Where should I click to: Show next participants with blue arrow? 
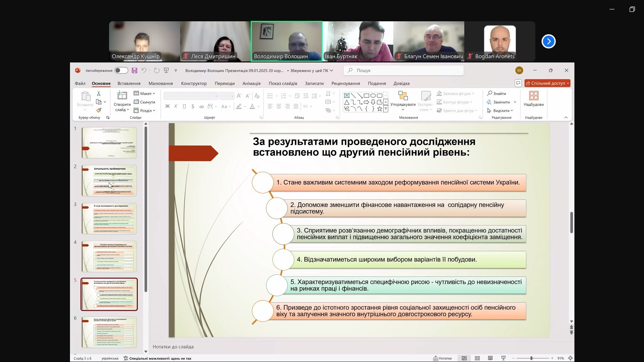pyautogui.click(x=548, y=42)
